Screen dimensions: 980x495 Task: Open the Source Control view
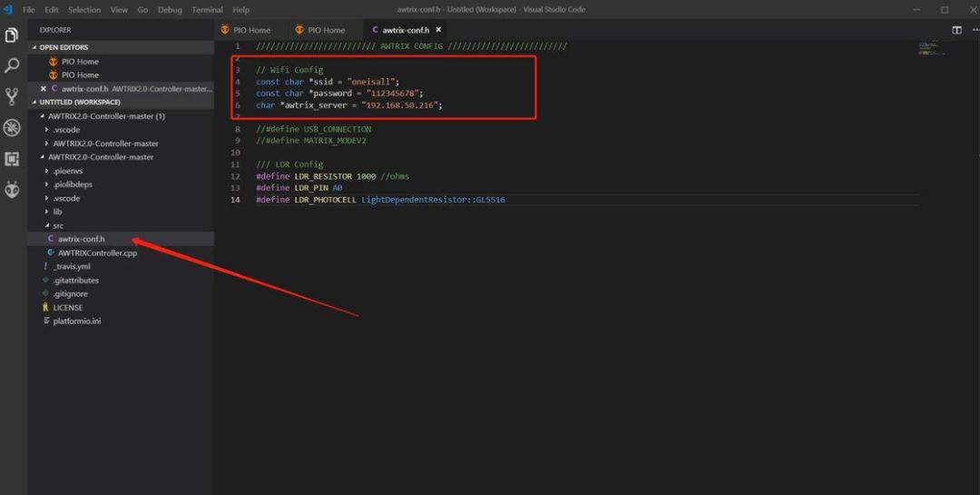point(12,96)
